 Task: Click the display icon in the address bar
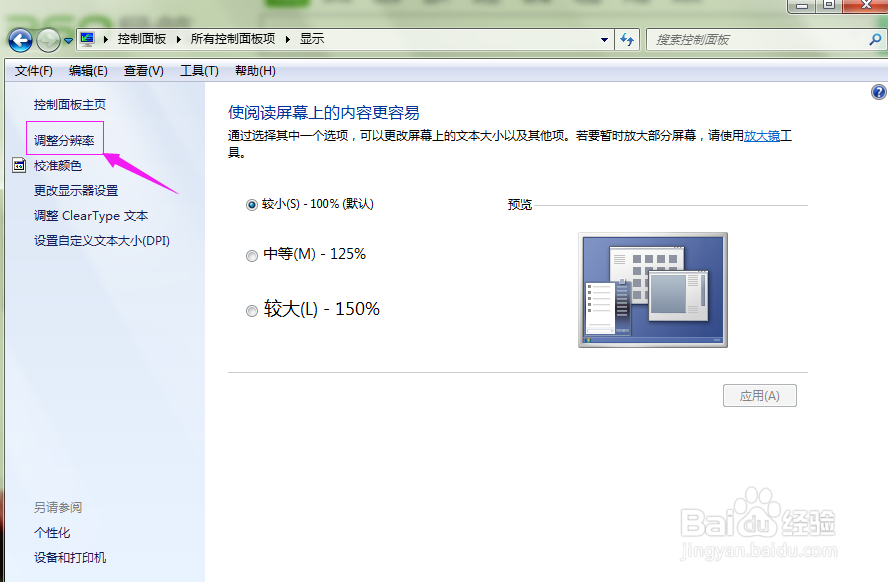pyautogui.click(x=86, y=38)
